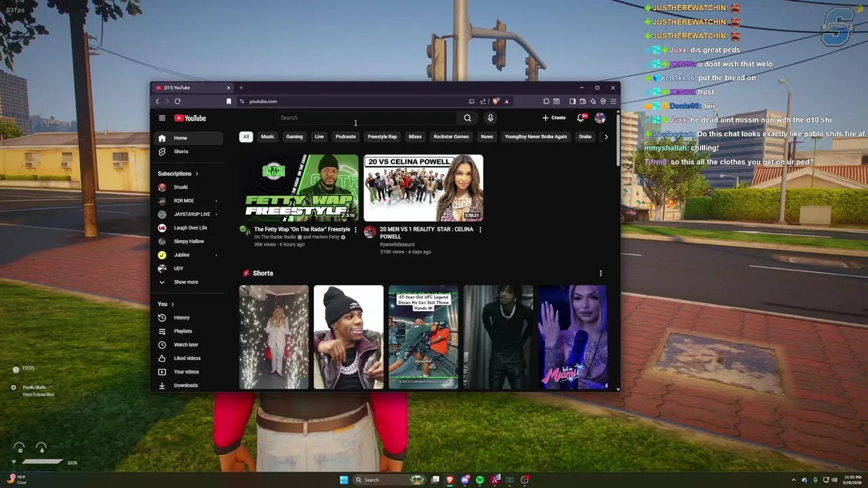Image resolution: width=868 pixels, height=488 pixels.
Task: Go to Home in YouTube sidebar
Action: click(189, 138)
